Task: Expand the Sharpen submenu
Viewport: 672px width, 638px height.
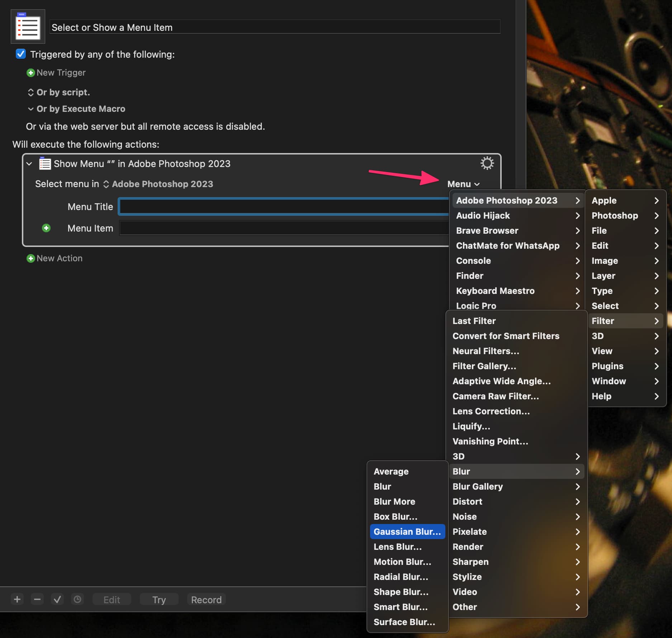Action: coord(516,562)
